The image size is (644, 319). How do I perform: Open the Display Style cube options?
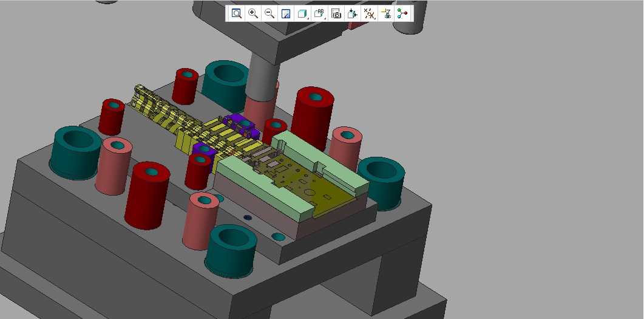pyautogui.click(x=303, y=13)
